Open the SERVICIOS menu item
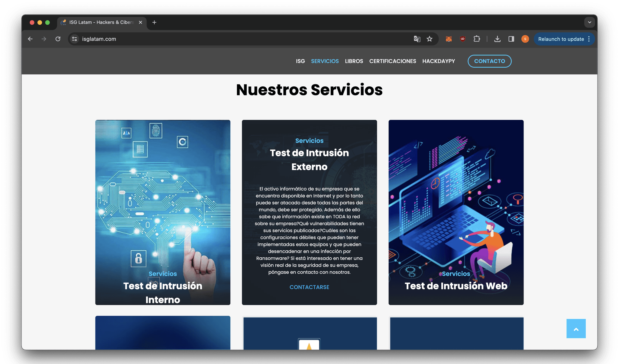Screen dimensions: 619x364 point(325,61)
